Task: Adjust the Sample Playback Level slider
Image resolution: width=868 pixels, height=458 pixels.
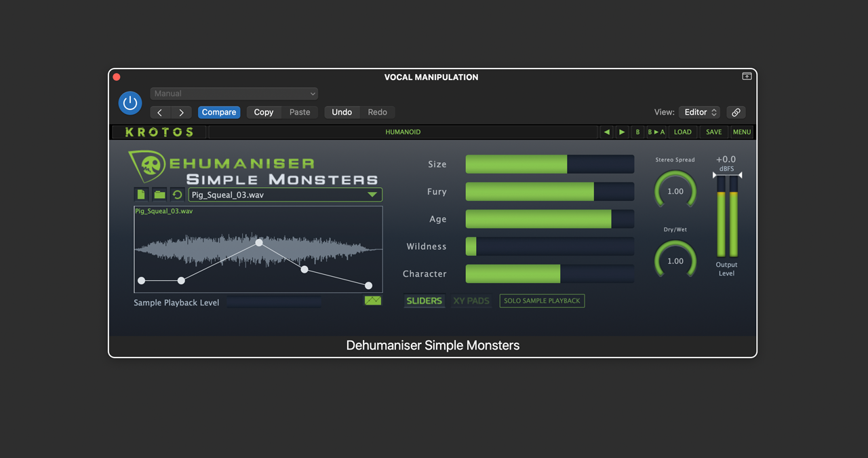Action: tap(274, 303)
